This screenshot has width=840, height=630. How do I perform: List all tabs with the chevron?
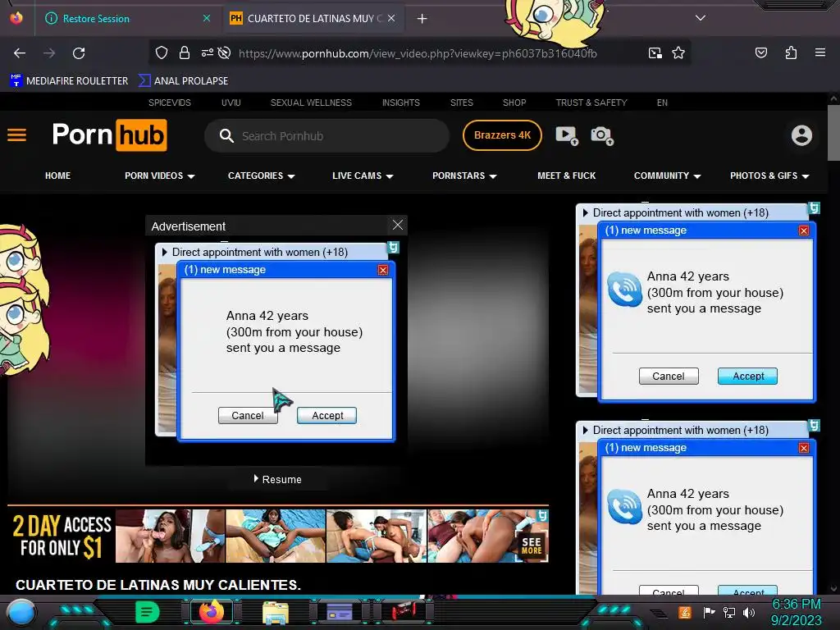(701, 18)
